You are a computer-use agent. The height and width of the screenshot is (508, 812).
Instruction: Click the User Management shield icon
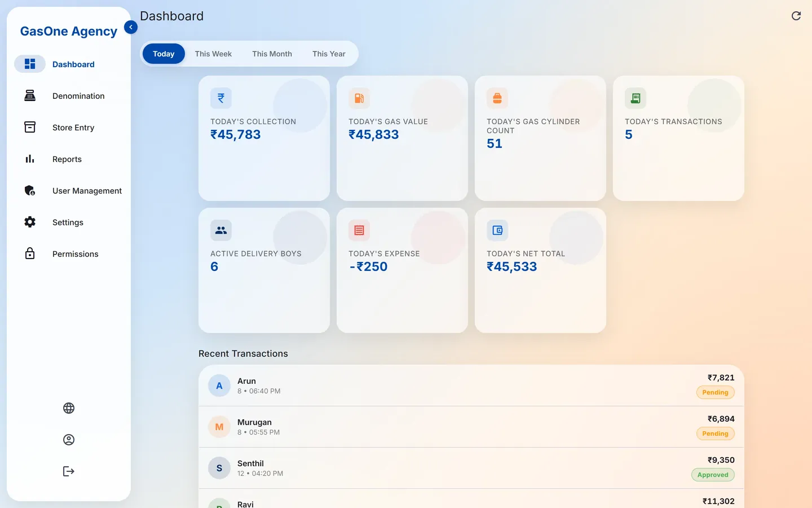coord(30,191)
